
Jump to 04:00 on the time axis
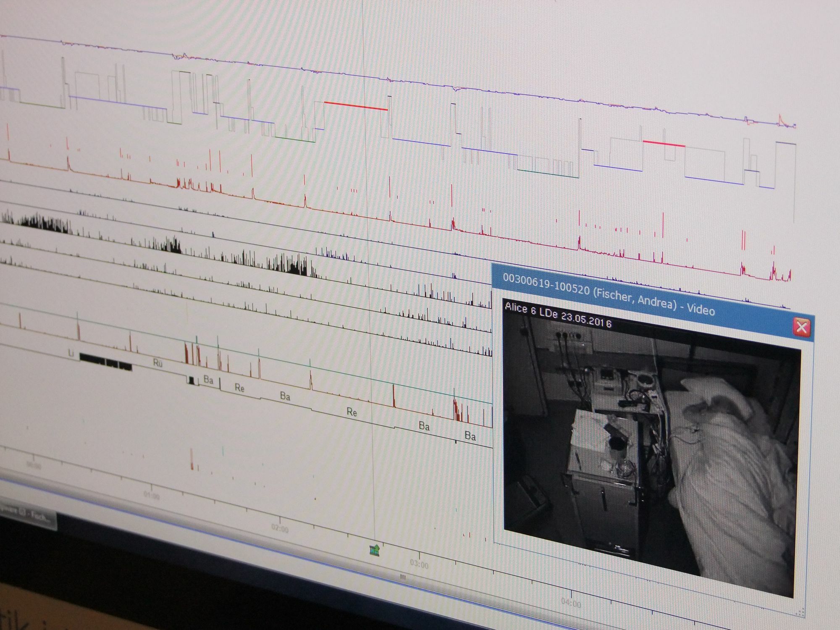click(571, 604)
